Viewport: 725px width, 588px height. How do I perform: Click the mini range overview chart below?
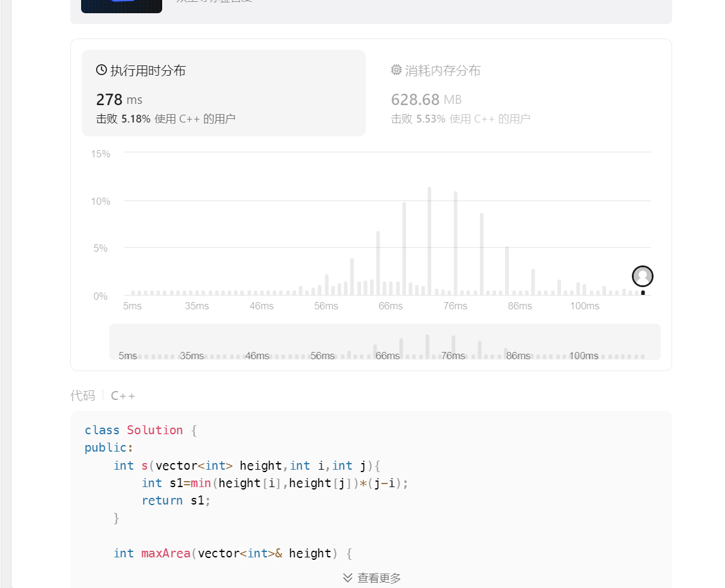click(x=384, y=342)
